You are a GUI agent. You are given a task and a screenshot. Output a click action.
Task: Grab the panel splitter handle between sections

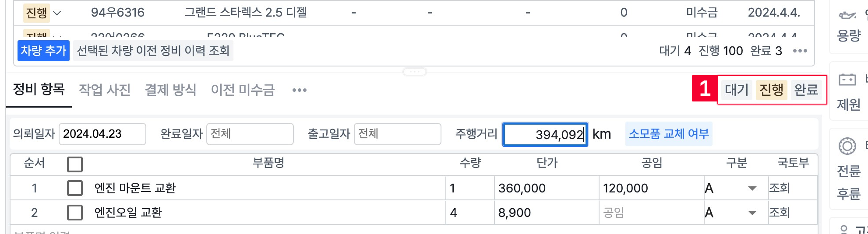[x=414, y=72]
